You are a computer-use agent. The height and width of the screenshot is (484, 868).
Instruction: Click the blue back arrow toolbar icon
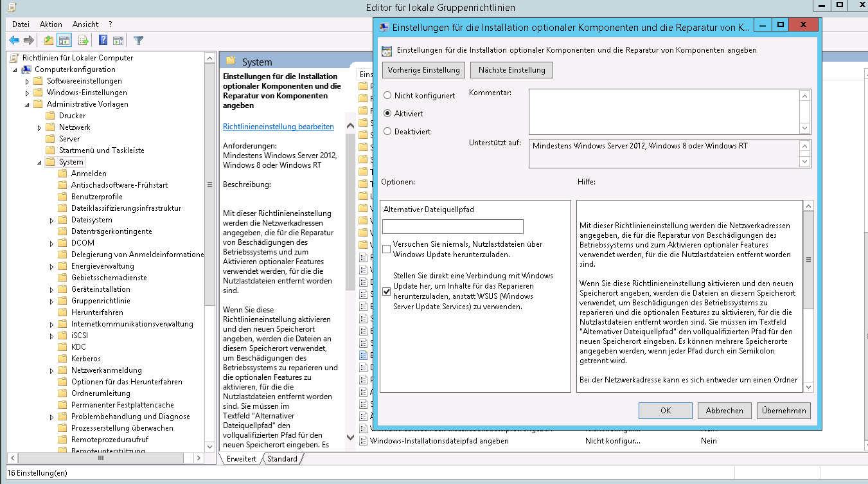tap(14, 40)
